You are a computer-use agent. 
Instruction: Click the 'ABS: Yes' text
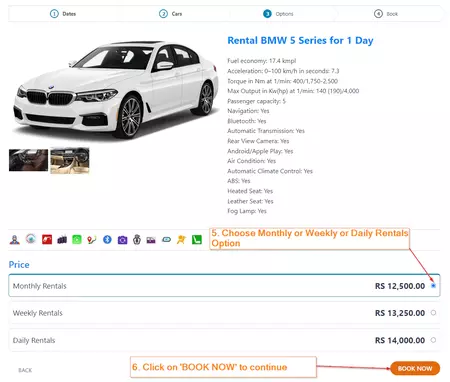coord(239,181)
